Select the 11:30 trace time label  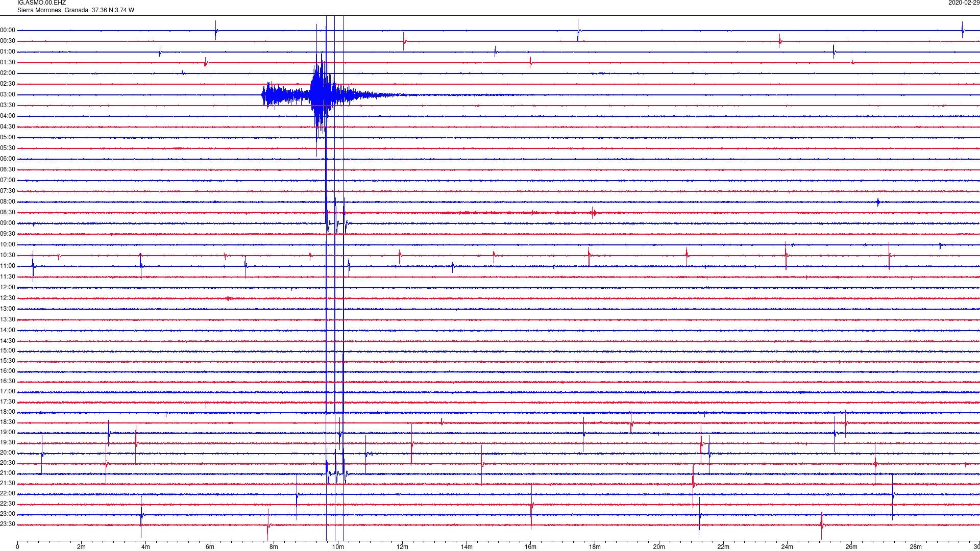(8, 277)
